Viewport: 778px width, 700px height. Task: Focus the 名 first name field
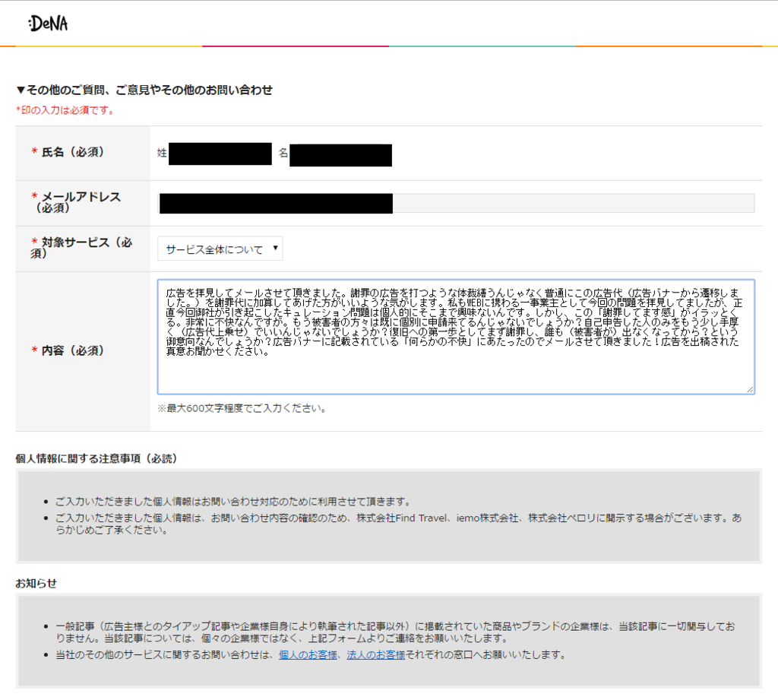click(x=340, y=154)
